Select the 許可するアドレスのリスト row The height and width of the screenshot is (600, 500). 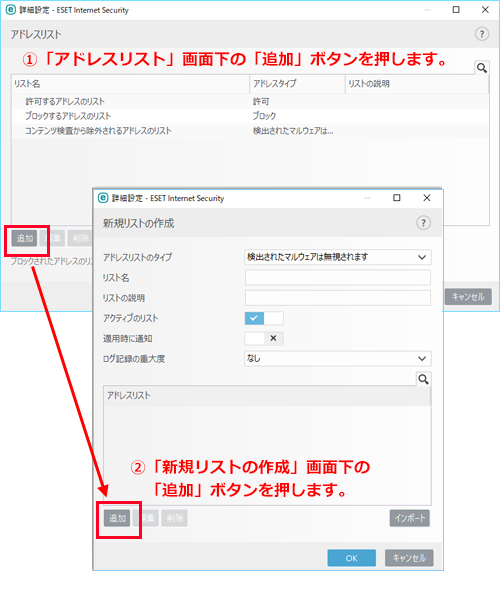click(250, 101)
